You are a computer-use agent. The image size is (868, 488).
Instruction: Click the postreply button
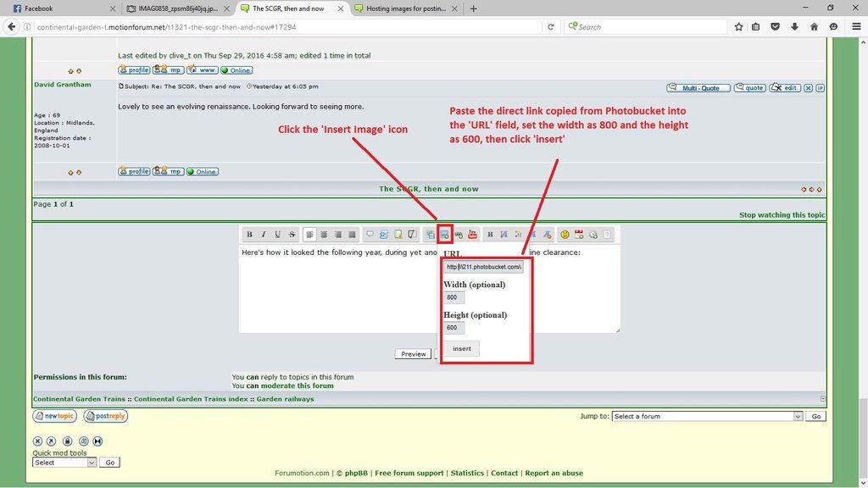pyautogui.click(x=105, y=416)
